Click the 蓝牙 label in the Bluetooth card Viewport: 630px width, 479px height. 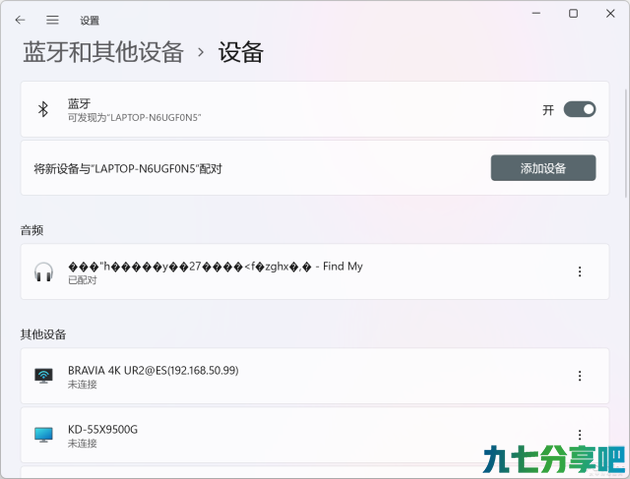79,104
